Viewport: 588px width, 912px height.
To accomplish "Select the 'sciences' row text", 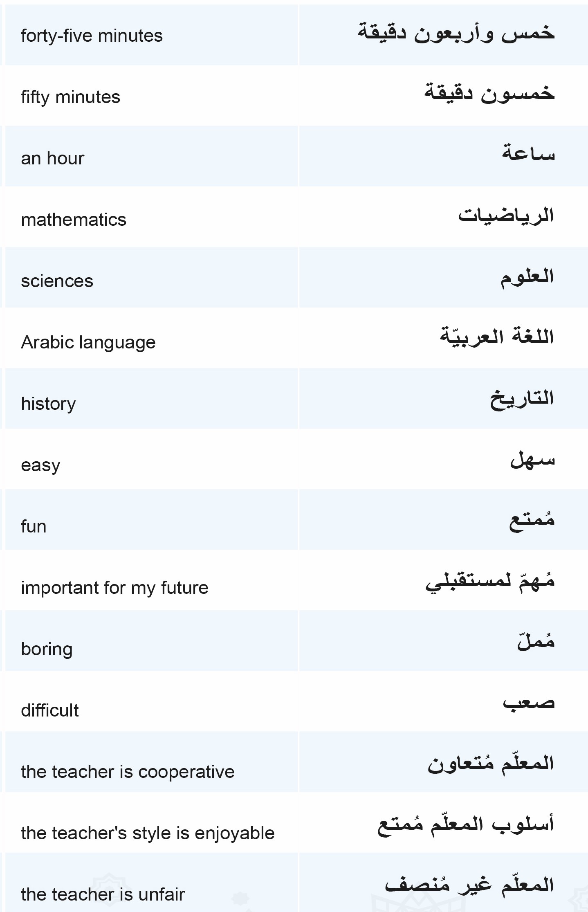I will pyautogui.click(x=57, y=281).
